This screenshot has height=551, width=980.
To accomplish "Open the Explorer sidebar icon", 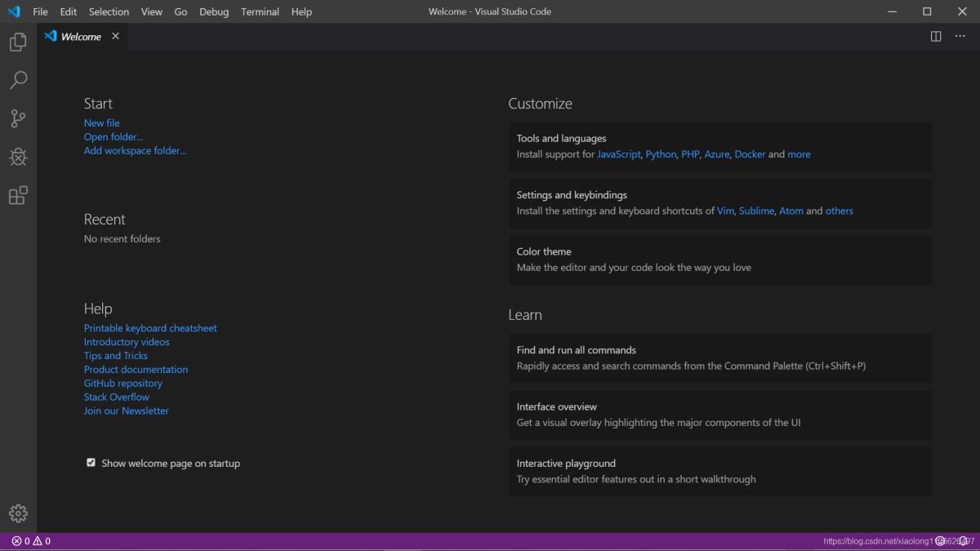I will point(17,42).
